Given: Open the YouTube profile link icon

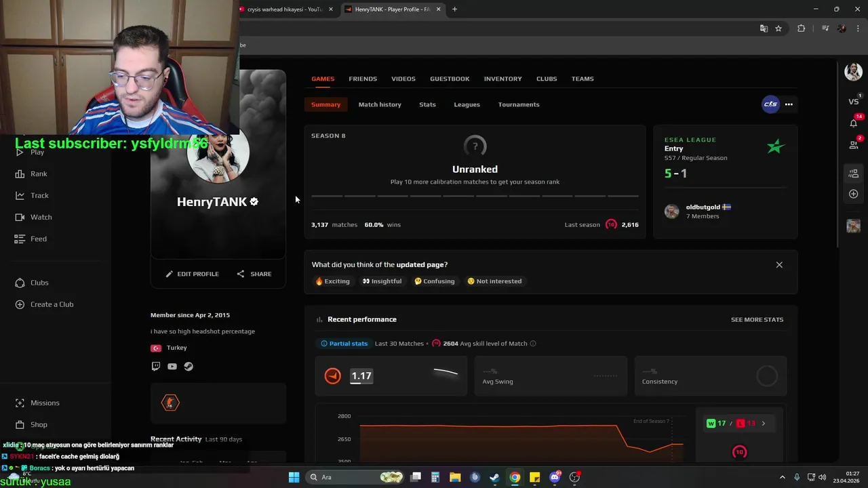Looking at the screenshot, I should click(172, 367).
